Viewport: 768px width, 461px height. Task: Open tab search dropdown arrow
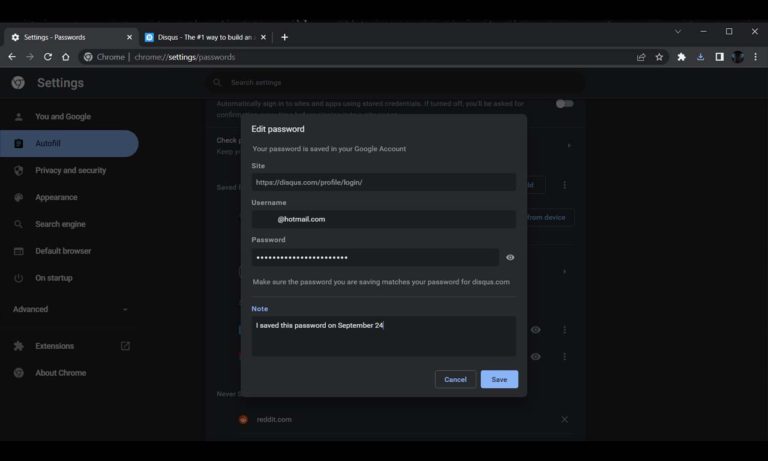[678, 31]
